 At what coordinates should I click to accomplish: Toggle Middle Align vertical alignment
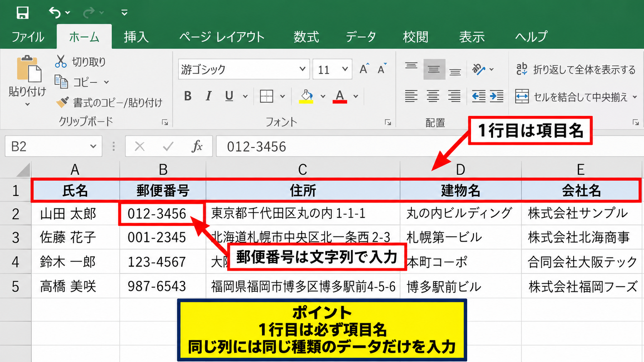point(434,69)
